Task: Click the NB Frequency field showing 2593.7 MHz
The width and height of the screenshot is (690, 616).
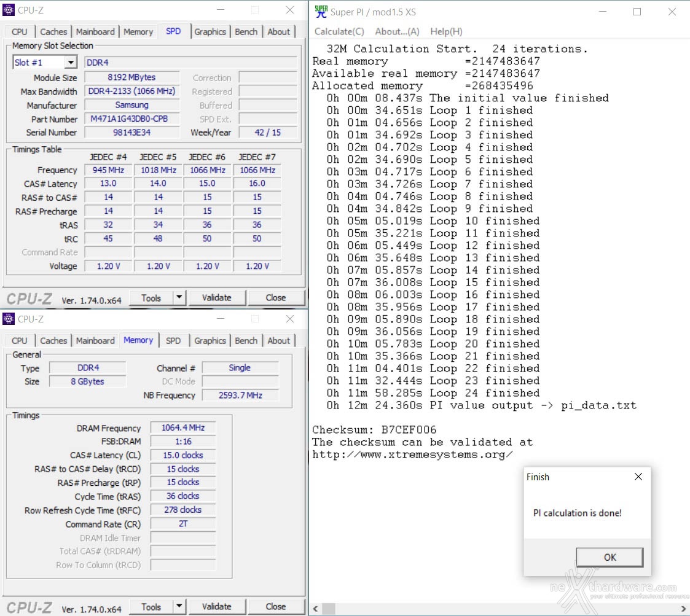Action: click(240, 395)
